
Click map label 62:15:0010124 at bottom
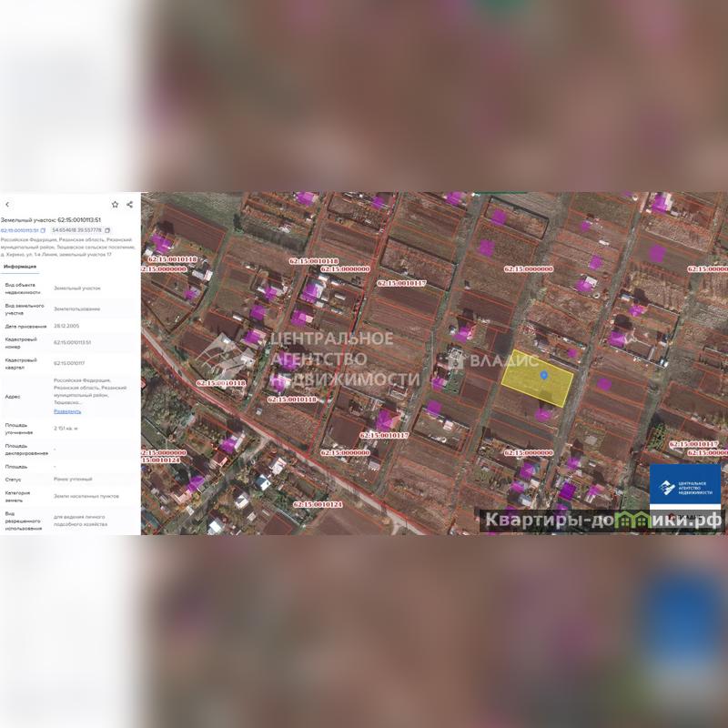pyautogui.click(x=318, y=504)
